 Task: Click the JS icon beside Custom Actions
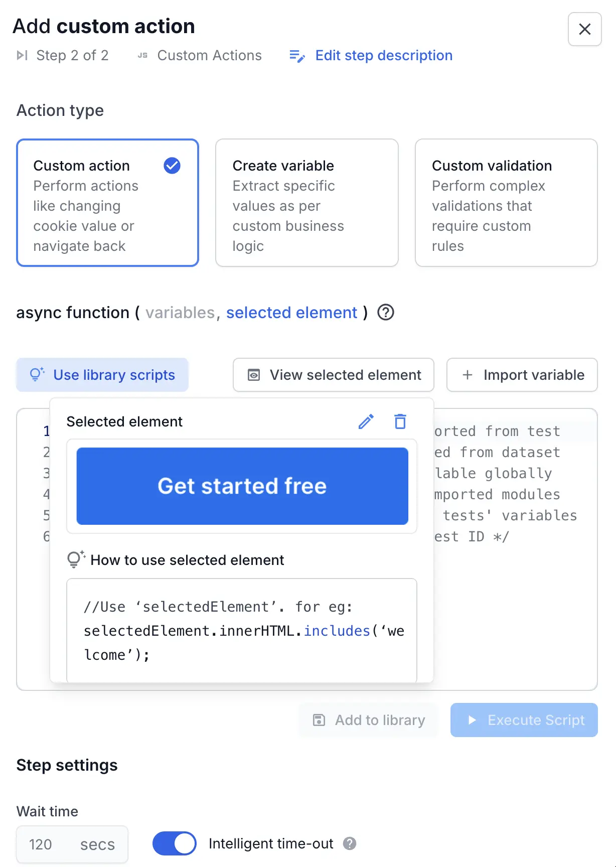142,55
